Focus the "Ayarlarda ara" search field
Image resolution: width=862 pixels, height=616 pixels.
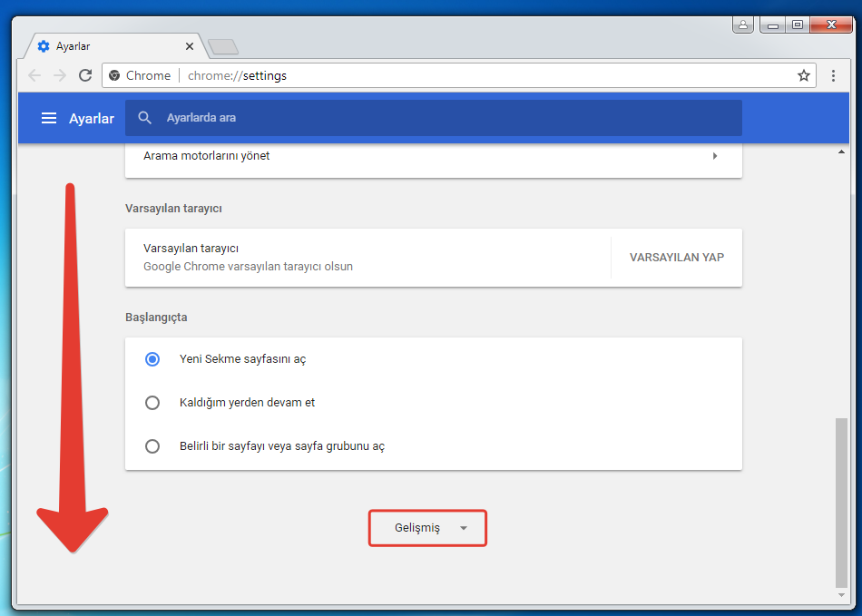tap(445, 118)
